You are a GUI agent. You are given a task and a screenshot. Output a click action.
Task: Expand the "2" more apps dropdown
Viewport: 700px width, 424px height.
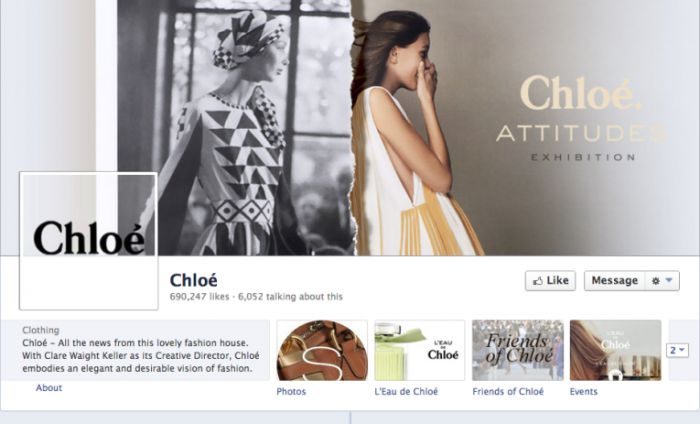(x=677, y=350)
